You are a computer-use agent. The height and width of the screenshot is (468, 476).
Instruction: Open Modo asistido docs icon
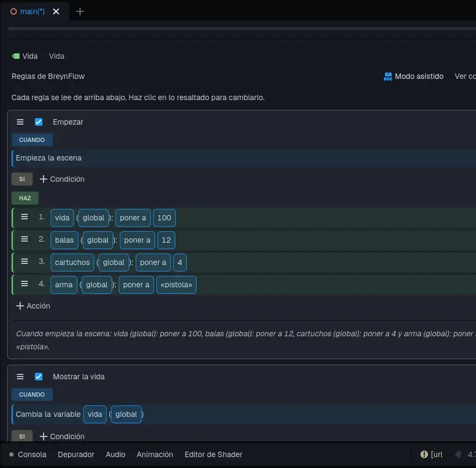(388, 76)
